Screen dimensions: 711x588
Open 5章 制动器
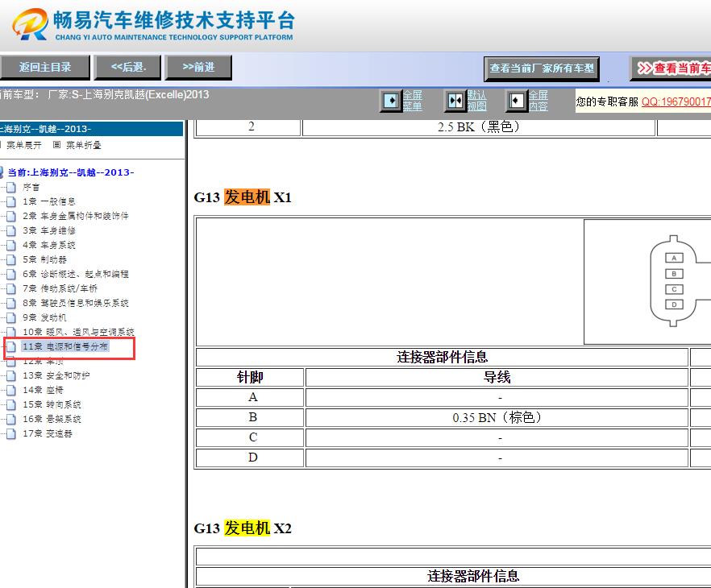click(x=44, y=259)
